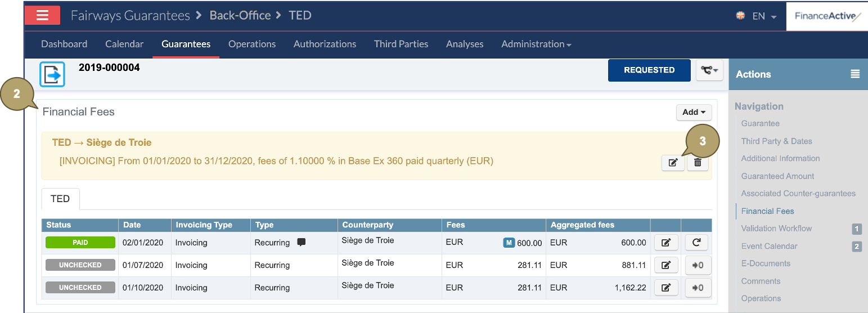Edit the fee row dated 01/07/2020

pos(666,265)
